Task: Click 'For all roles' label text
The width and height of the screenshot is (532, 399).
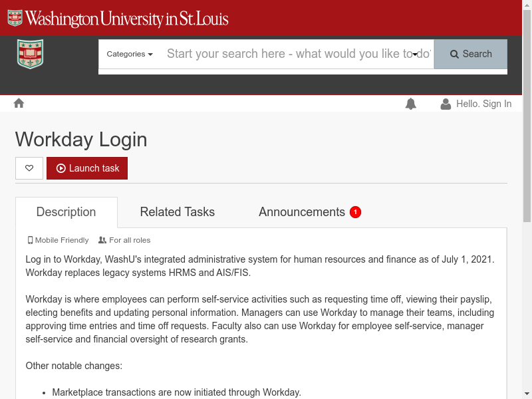Action: [x=130, y=240]
